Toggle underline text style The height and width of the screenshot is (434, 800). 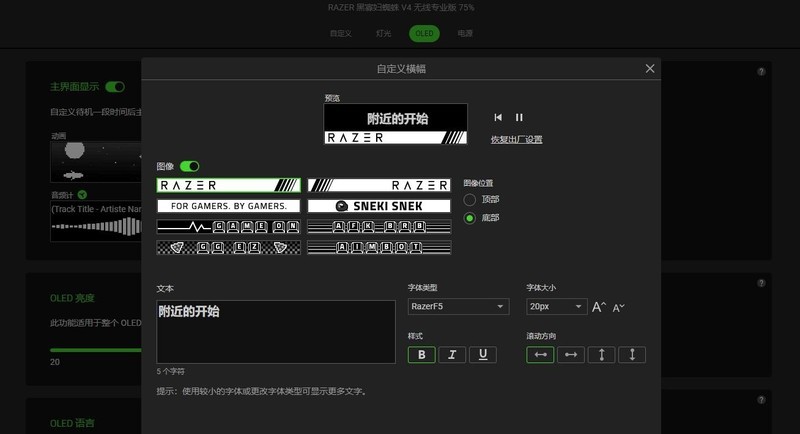point(483,354)
